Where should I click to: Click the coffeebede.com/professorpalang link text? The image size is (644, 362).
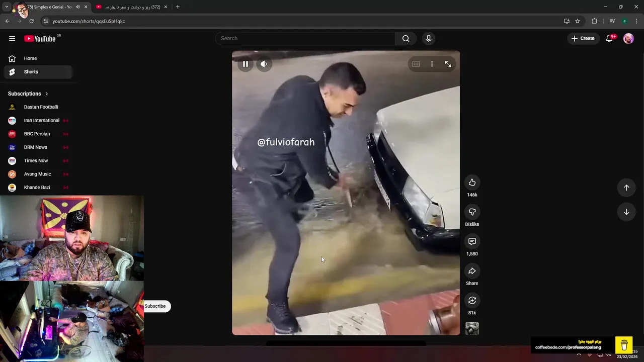point(568,347)
